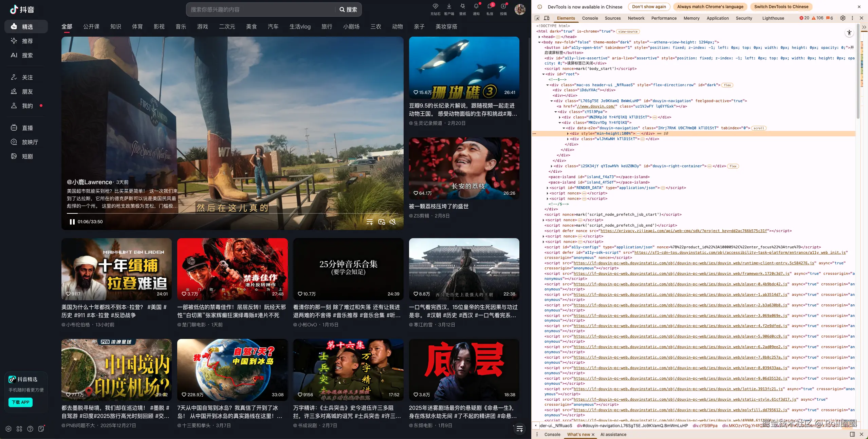The height and width of the screenshot is (439, 868).
Task: Open 直播 live section in sidebar
Action: [27, 128]
